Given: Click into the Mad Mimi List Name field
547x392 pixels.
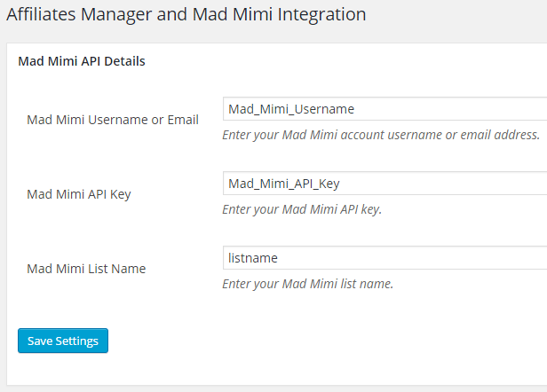Looking at the screenshot, I should (x=384, y=258).
